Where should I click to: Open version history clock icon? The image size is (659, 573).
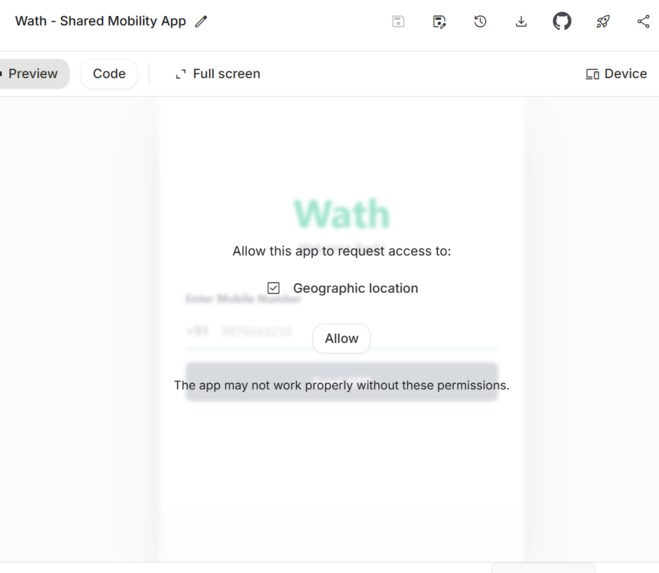tap(480, 21)
